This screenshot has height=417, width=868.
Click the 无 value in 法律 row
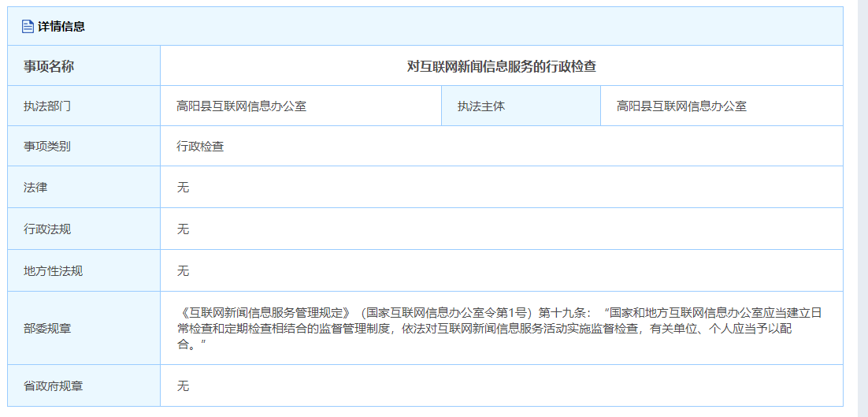(183, 188)
